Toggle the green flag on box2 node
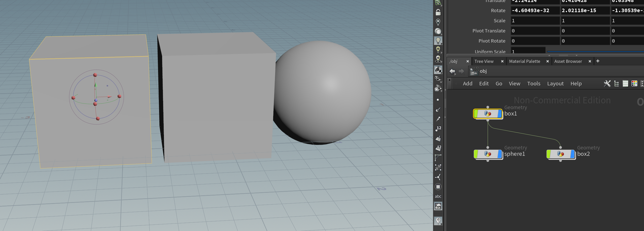 coord(549,154)
